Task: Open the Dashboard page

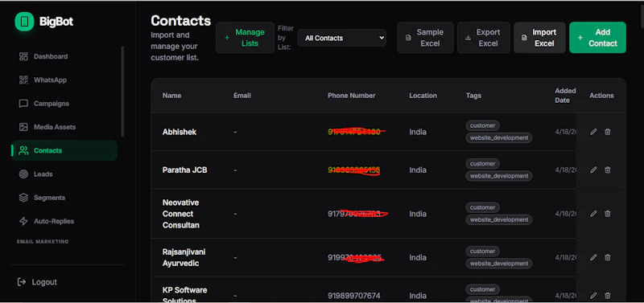Action: (x=64, y=56)
